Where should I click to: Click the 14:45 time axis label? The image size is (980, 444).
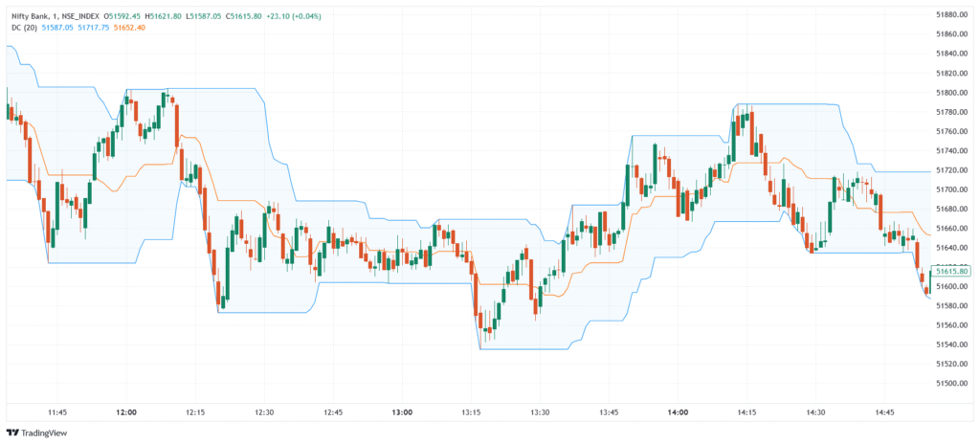click(x=885, y=412)
